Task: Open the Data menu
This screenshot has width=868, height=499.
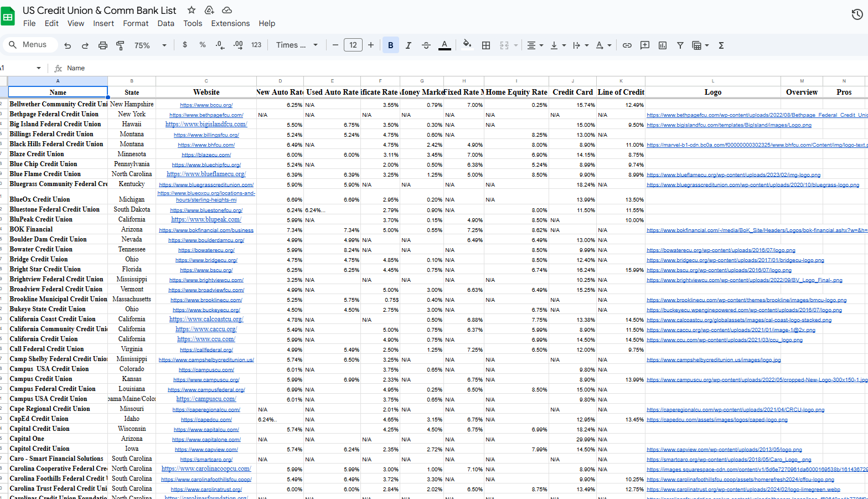Action: point(166,23)
